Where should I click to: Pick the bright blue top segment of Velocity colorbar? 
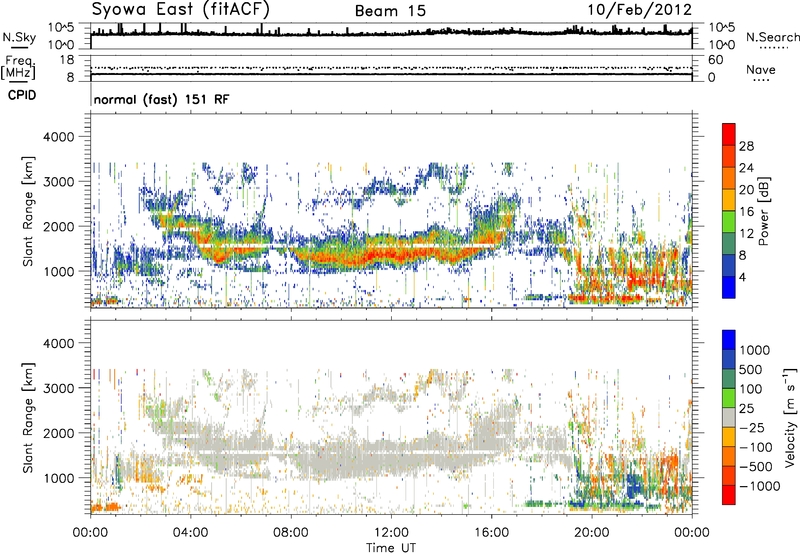729,340
